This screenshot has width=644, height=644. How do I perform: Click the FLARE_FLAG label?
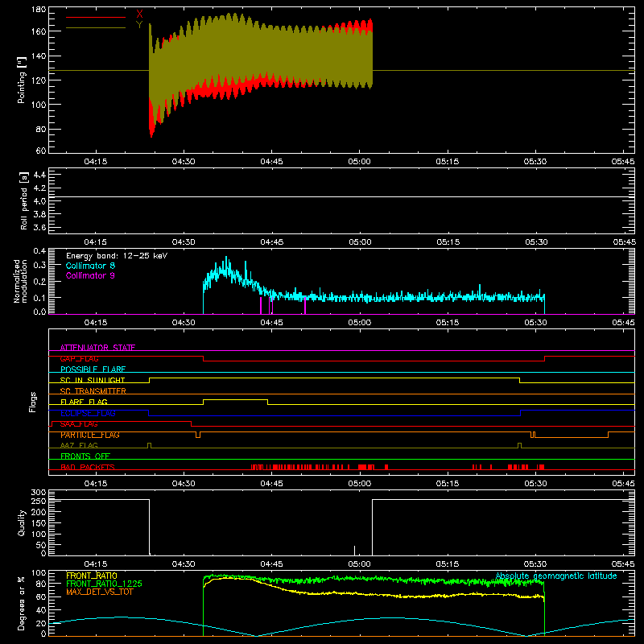(x=84, y=402)
